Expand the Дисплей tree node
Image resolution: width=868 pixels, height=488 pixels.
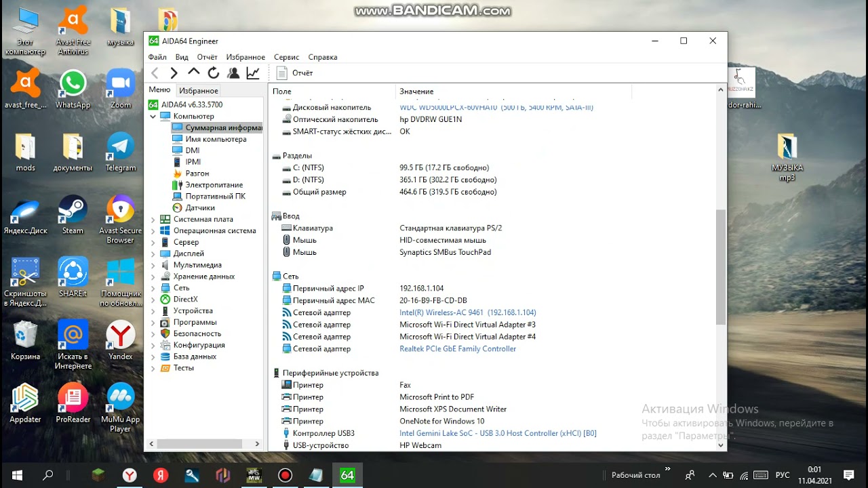tap(153, 254)
